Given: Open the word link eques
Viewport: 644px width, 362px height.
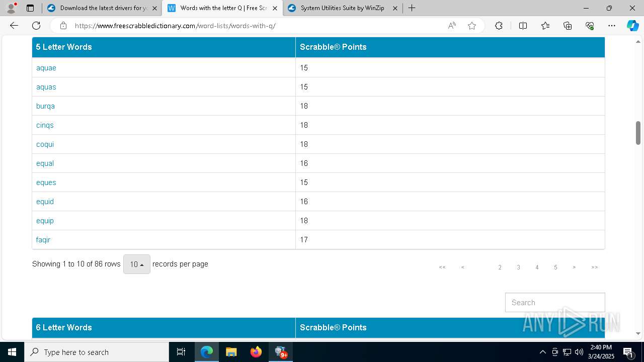Looking at the screenshot, I should 46,183.
